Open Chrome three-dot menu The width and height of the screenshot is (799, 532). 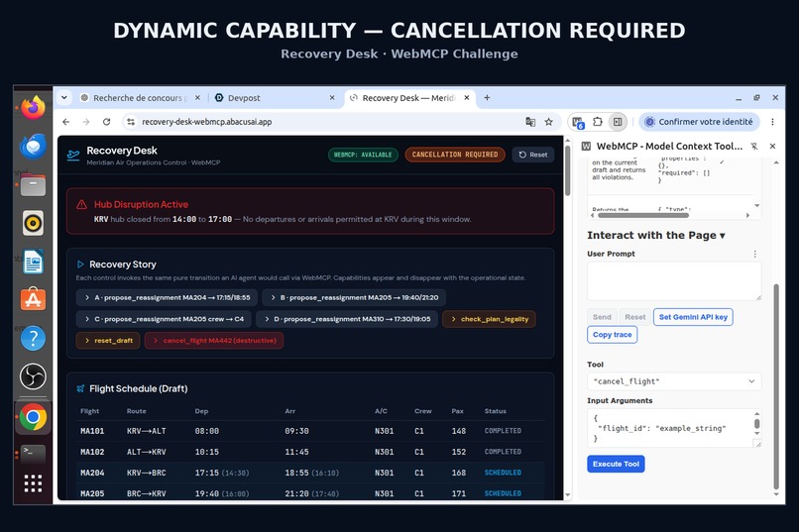pyautogui.click(x=772, y=122)
